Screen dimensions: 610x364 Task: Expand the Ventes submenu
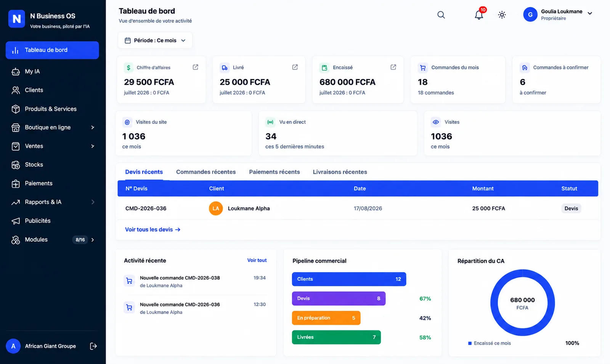click(x=93, y=146)
